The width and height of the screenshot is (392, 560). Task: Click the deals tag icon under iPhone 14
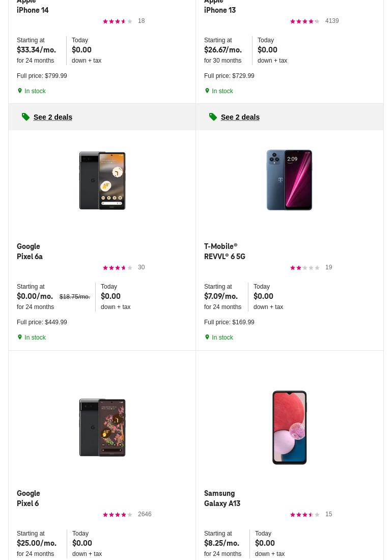pos(26,117)
